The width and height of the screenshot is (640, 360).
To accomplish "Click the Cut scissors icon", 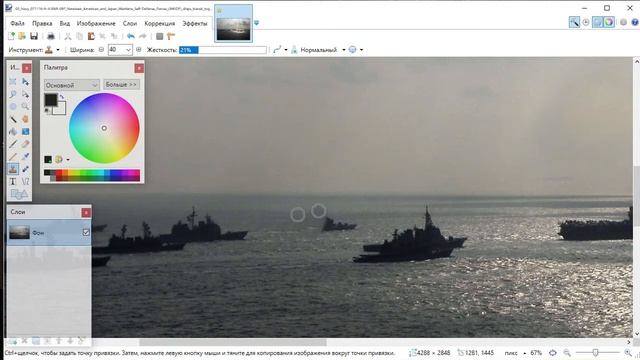I will (x=68, y=36).
